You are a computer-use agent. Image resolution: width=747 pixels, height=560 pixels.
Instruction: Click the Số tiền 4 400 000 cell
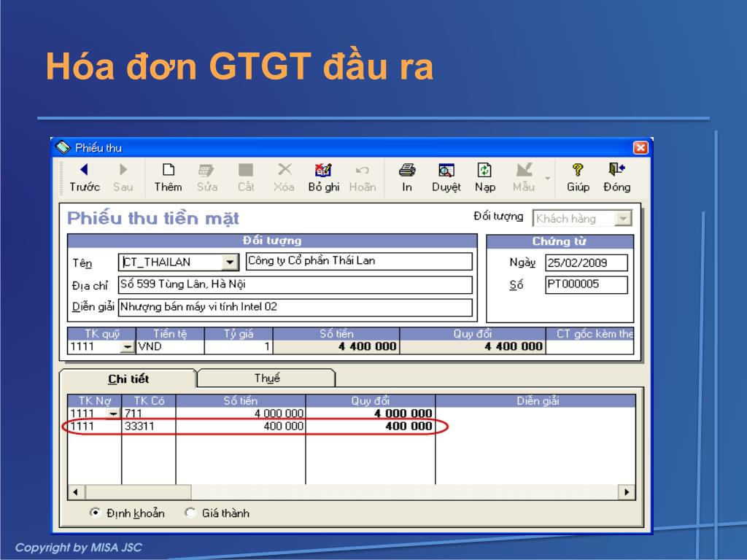(336, 346)
